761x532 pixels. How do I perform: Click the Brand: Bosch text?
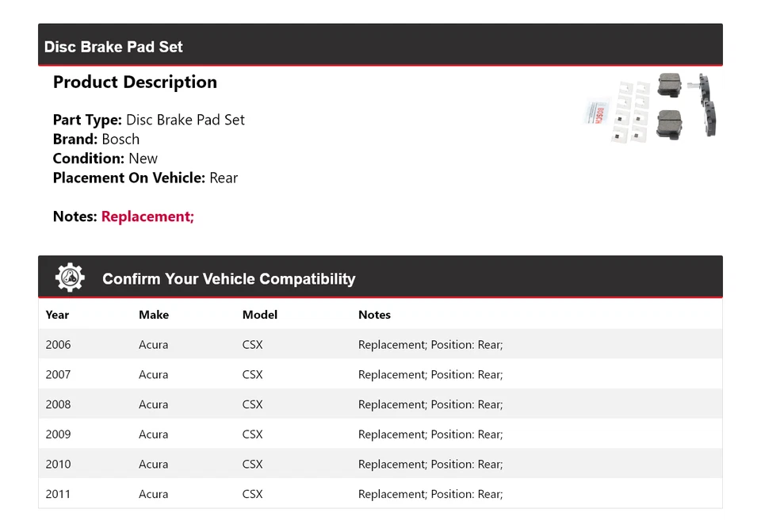pyautogui.click(x=96, y=139)
